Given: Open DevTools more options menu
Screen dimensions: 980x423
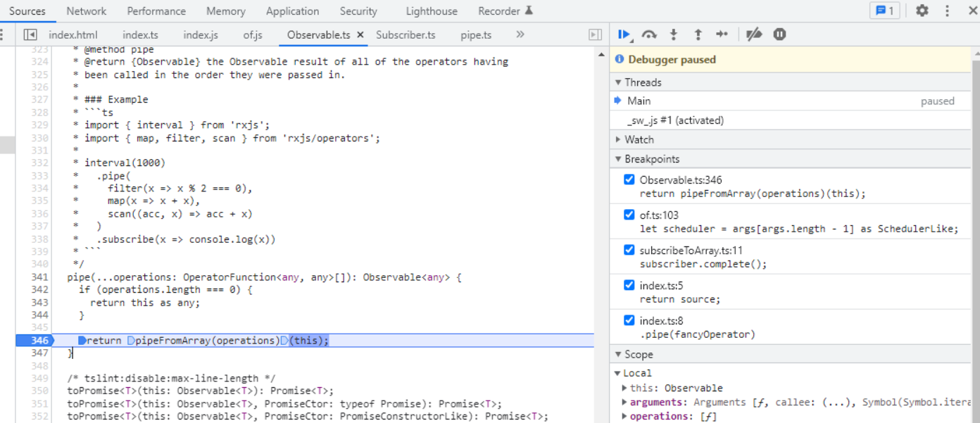Looking at the screenshot, I should point(948,11).
